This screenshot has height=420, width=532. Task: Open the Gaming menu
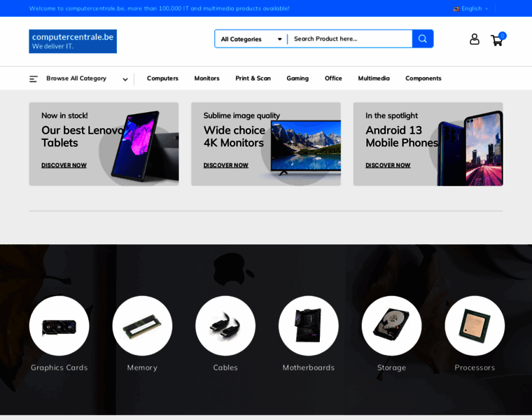297,78
